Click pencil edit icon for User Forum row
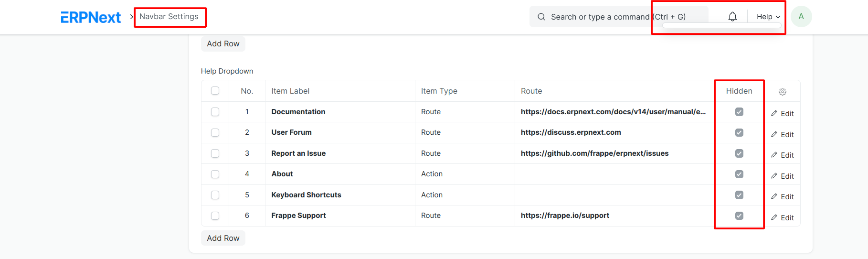This screenshot has width=868, height=259. [x=774, y=134]
